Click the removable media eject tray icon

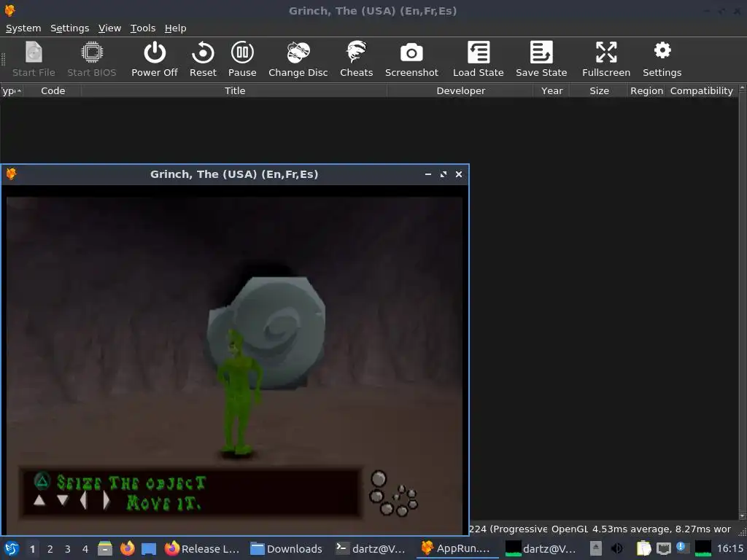click(x=595, y=548)
